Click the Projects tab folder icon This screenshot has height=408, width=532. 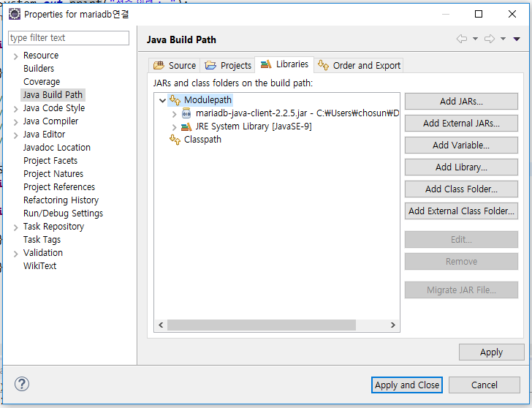(210, 65)
